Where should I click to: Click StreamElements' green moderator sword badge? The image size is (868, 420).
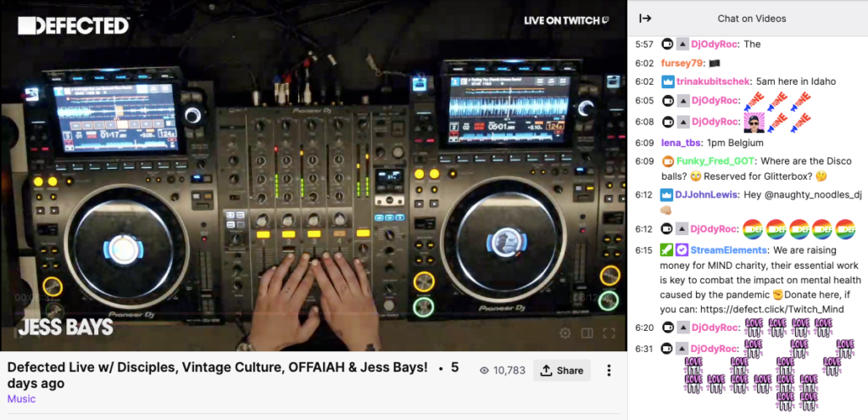(x=667, y=250)
